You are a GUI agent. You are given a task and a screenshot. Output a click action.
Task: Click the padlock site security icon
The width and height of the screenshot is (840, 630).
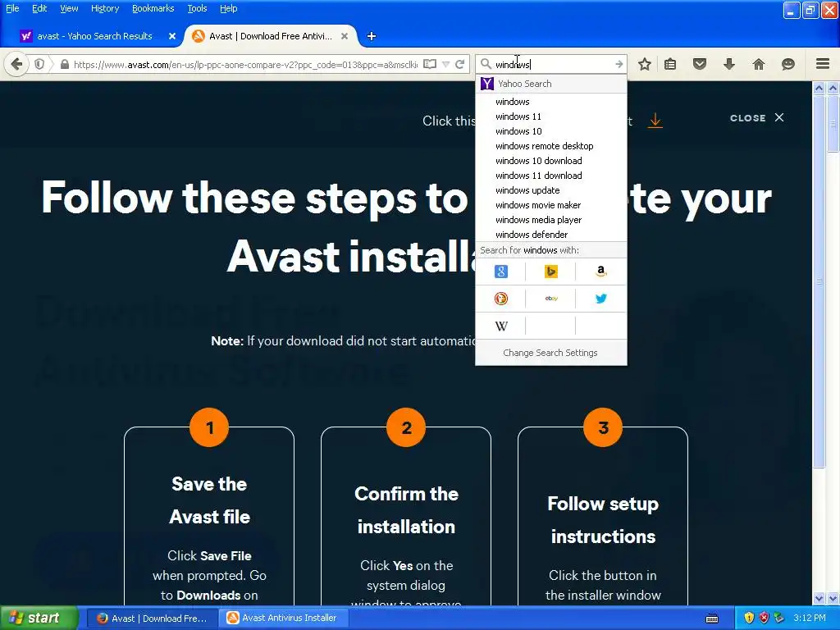pos(65,64)
